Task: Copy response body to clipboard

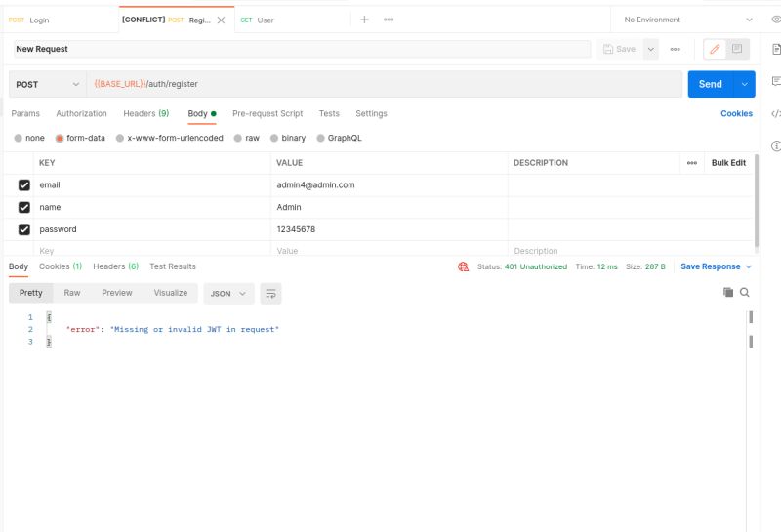Action: [728, 293]
